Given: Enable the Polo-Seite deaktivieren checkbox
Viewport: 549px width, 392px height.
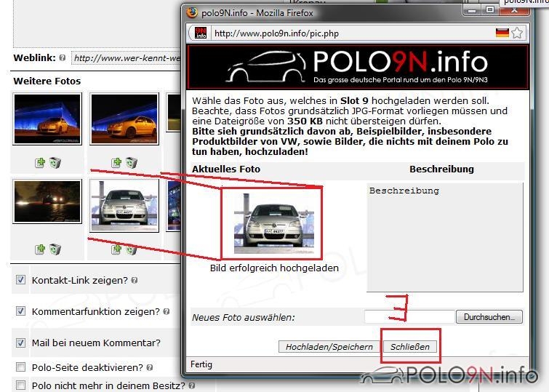Looking at the screenshot, I should point(20,367).
